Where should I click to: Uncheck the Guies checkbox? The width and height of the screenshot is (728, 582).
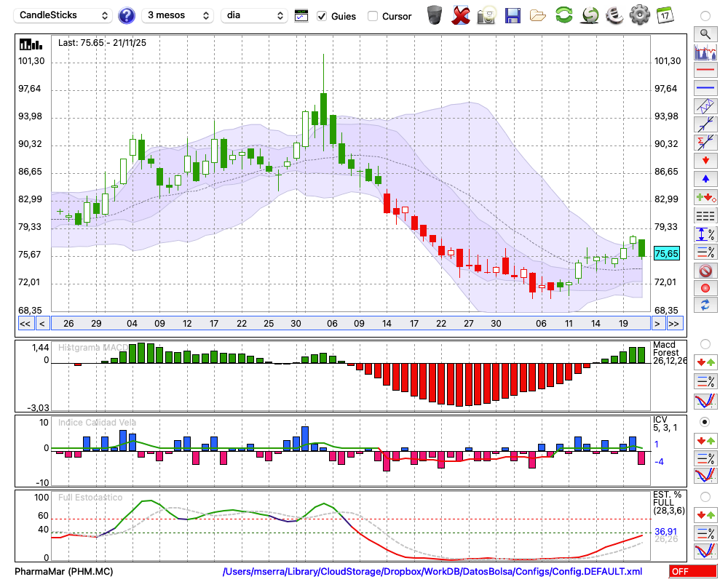[x=323, y=16]
